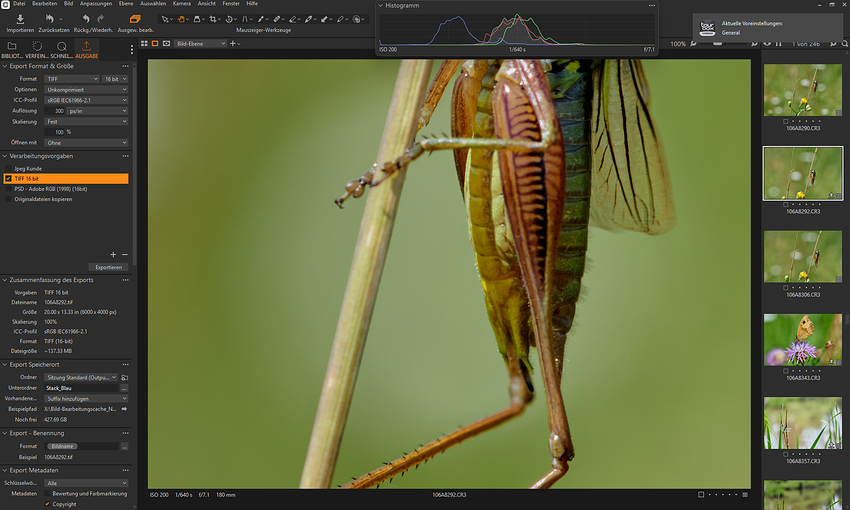Select the arrow pointer cursor tool

pos(165,19)
